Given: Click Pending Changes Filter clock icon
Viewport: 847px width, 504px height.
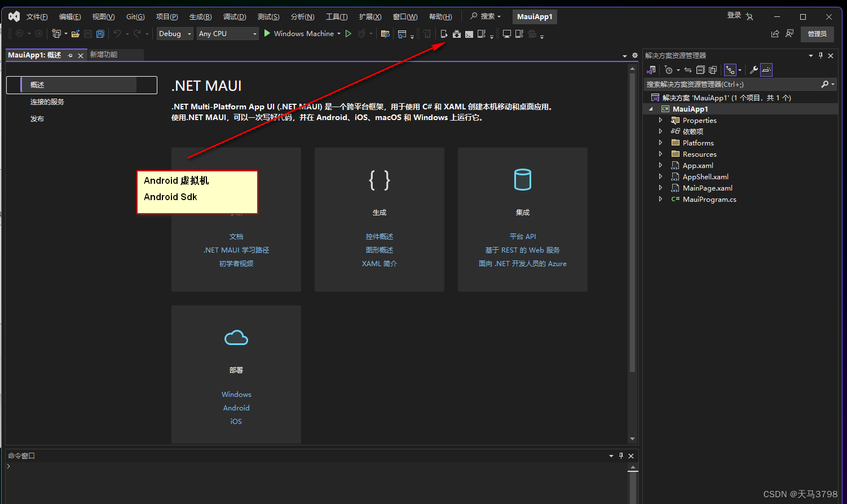Looking at the screenshot, I should (668, 70).
